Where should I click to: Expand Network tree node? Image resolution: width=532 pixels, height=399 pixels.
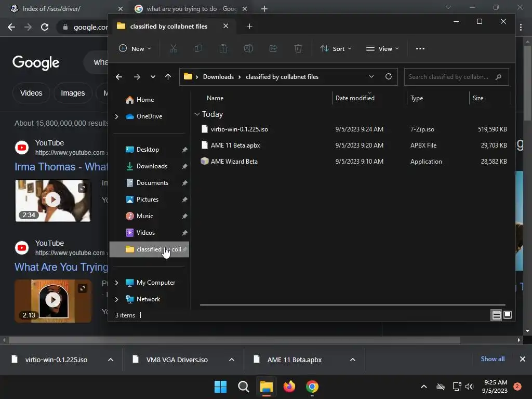(x=117, y=299)
